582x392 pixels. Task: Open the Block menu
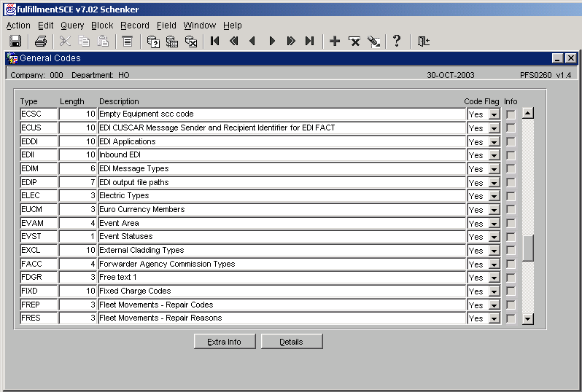[x=102, y=26]
